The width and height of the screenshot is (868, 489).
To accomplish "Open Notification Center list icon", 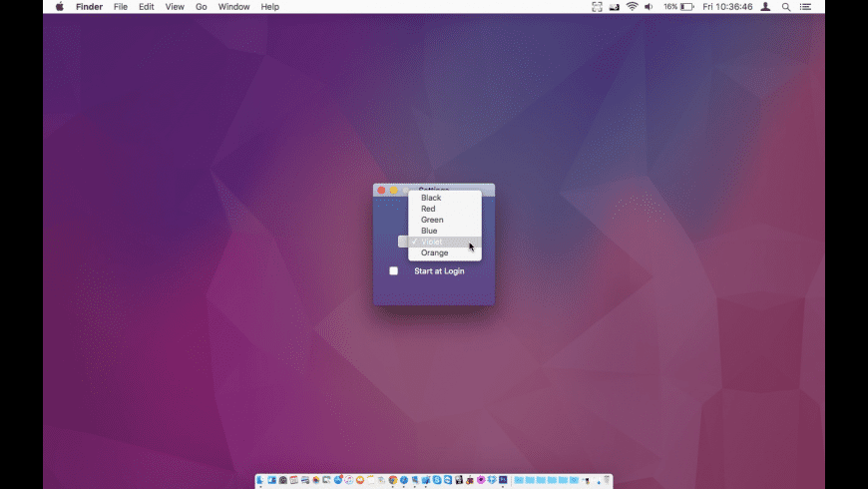I will tap(805, 7).
